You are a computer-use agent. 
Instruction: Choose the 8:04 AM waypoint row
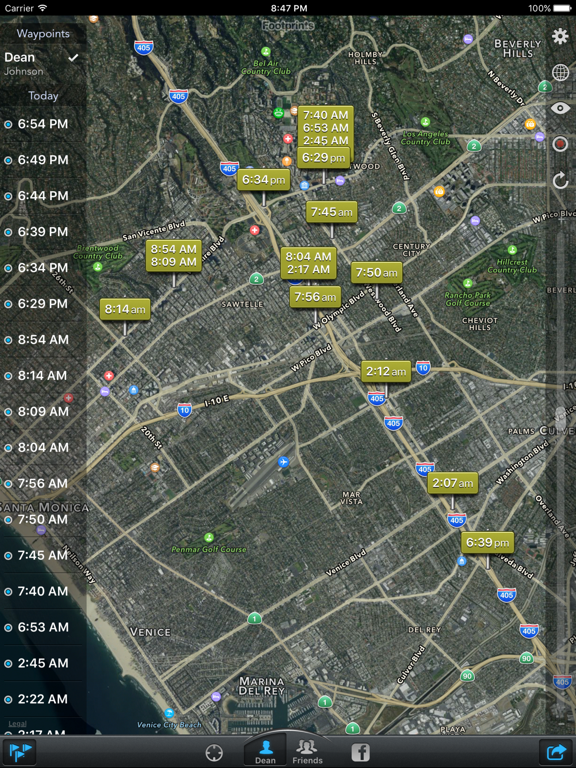[x=43, y=448]
